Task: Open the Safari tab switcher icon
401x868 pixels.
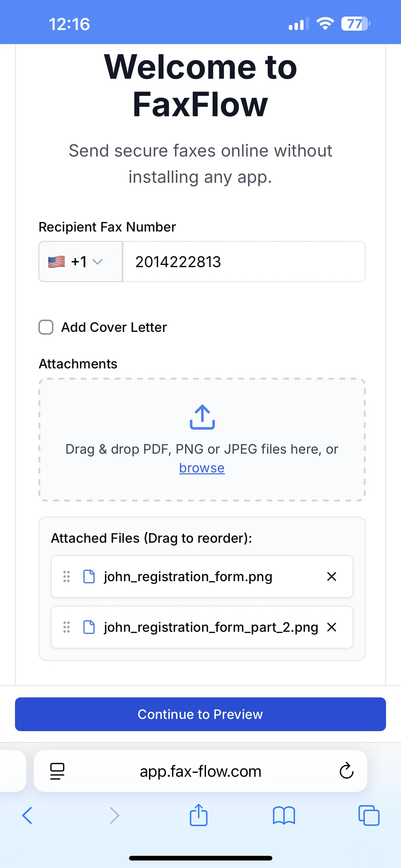Action: 369,816
